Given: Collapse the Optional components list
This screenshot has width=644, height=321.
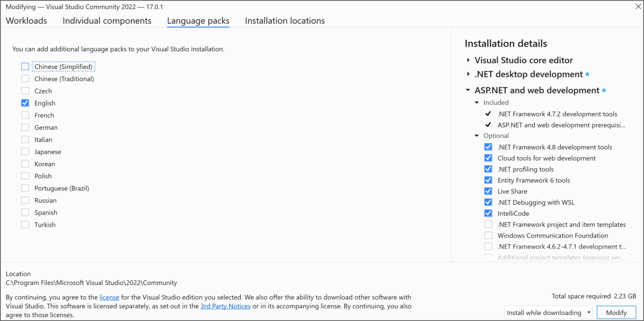Looking at the screenshot, I should click(477, 135).
